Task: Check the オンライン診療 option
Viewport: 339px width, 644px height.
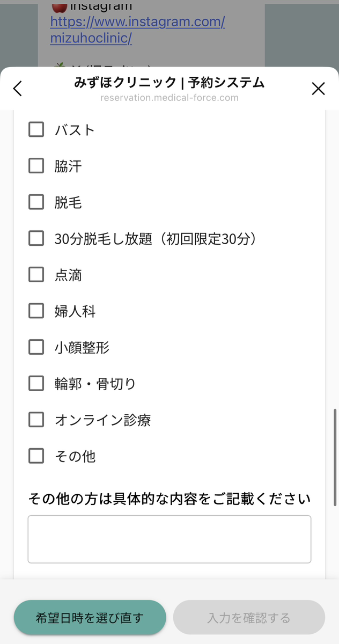Action: click(36, 420)
